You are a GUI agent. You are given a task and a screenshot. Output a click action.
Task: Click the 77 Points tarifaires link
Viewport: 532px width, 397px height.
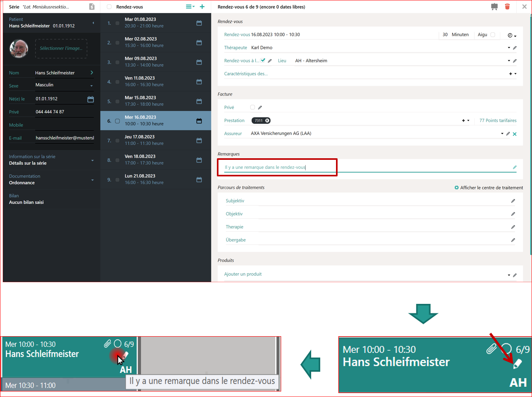pos(498,120)
